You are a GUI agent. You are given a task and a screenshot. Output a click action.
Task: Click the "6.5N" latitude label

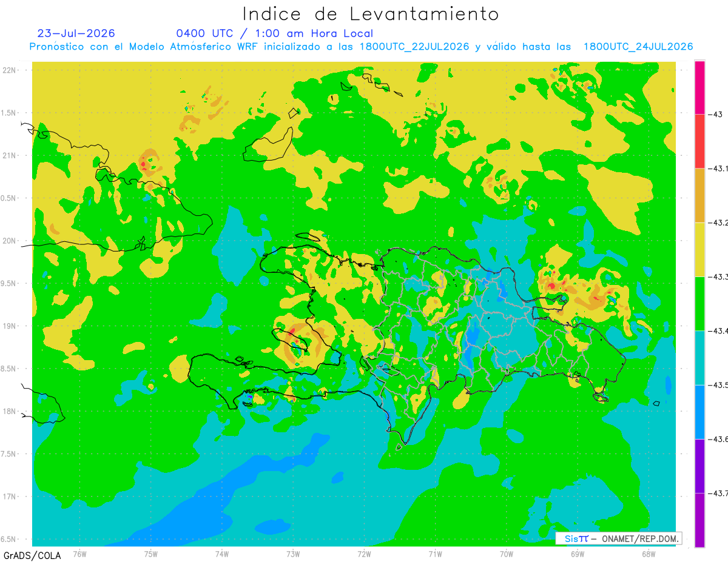(x=9, y=539)
